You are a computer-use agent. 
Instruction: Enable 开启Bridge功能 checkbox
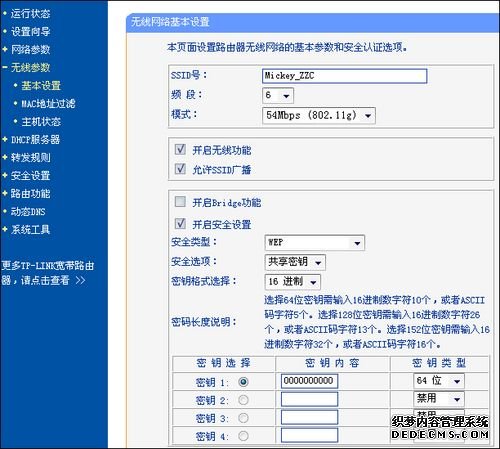pos(180,201)
